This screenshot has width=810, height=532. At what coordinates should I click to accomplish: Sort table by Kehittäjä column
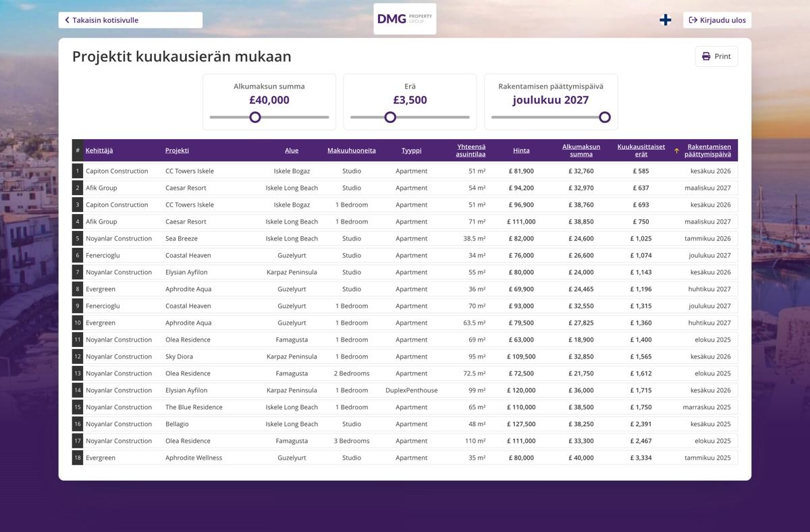[x=99, y=151]
